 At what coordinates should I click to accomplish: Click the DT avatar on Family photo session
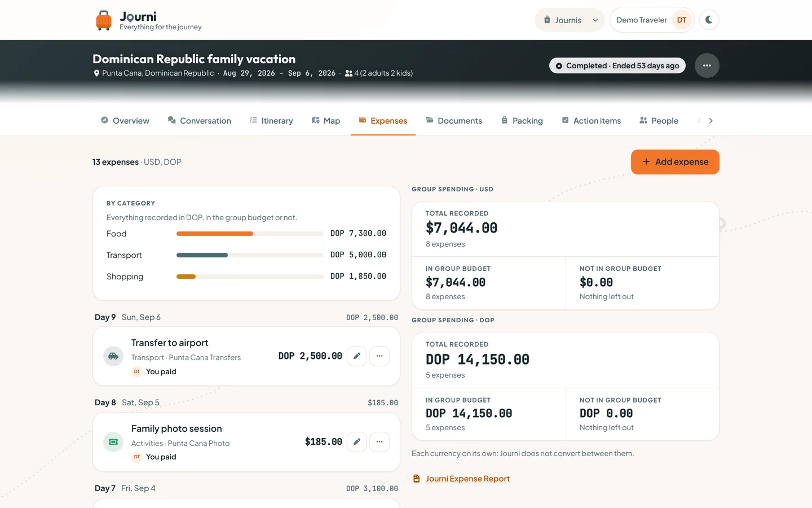coord(137,457)
